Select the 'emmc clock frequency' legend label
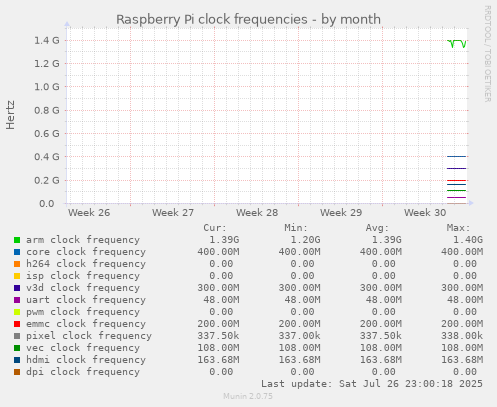 (86, 324)
